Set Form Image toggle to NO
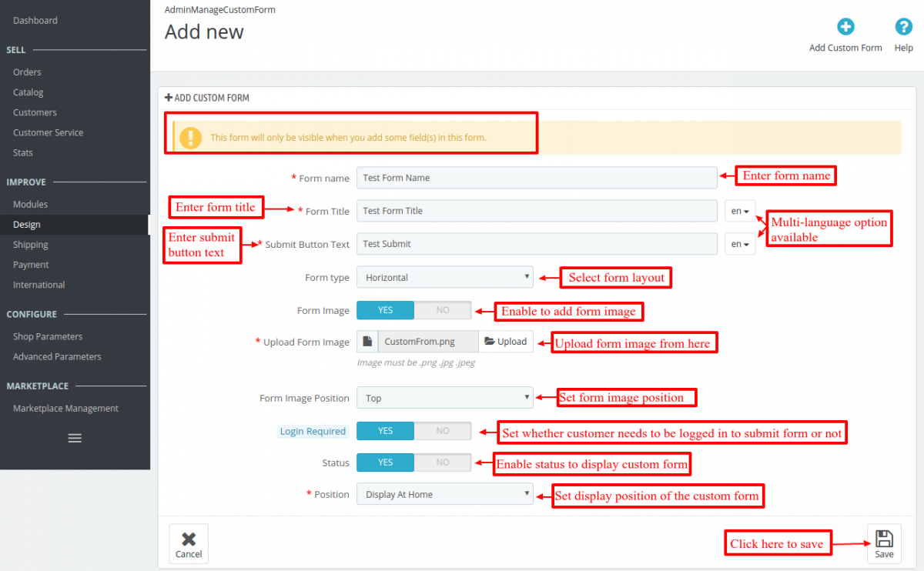Image resolution: width=924 pixels, height=571 pixels. [443, 310]
